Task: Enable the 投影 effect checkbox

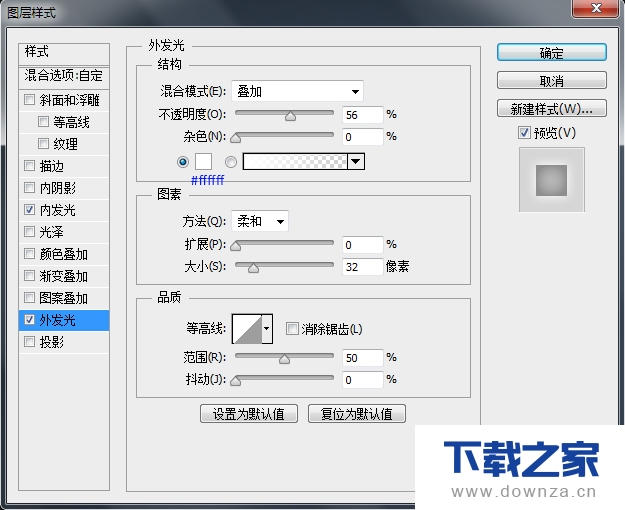Action: [29, 341]
